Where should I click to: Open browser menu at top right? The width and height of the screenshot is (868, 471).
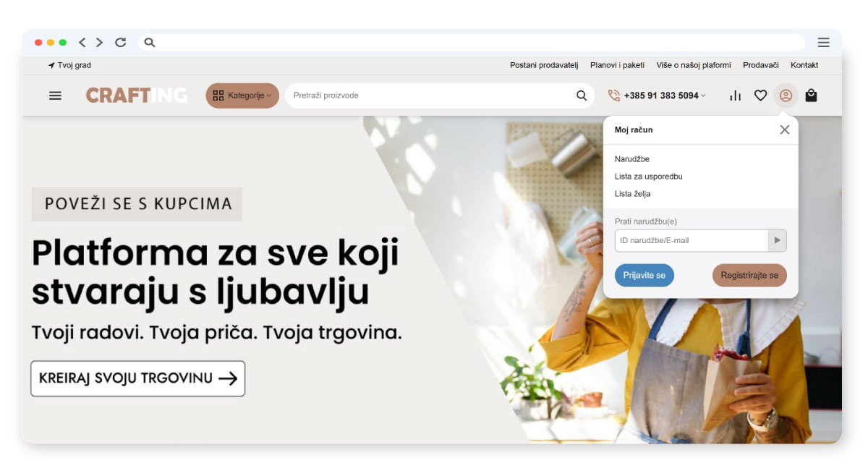[823, 42]
